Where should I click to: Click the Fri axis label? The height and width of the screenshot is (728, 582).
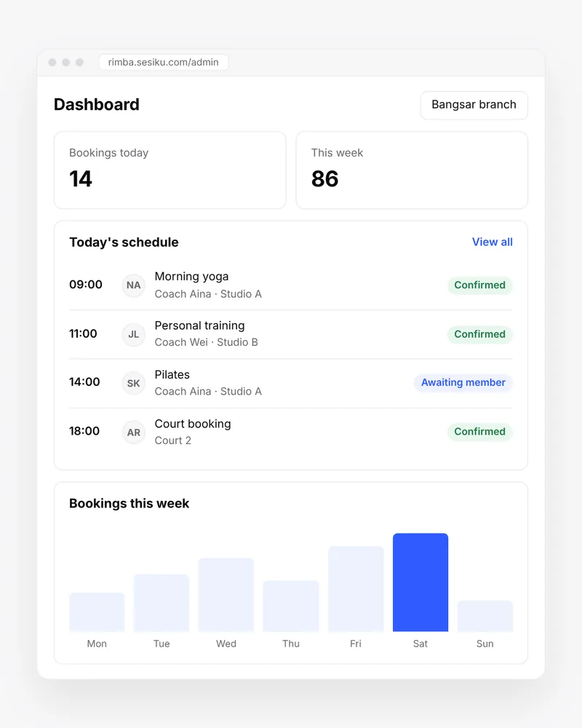point(356,644)
